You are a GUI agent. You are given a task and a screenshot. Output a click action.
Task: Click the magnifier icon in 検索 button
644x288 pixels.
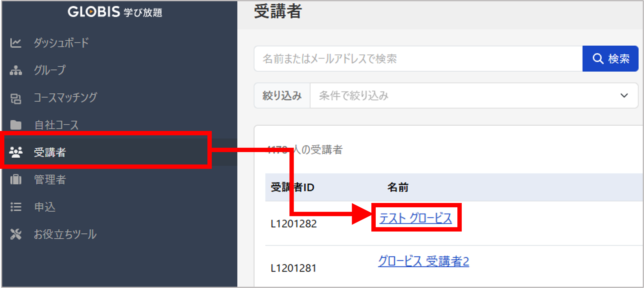598,59
